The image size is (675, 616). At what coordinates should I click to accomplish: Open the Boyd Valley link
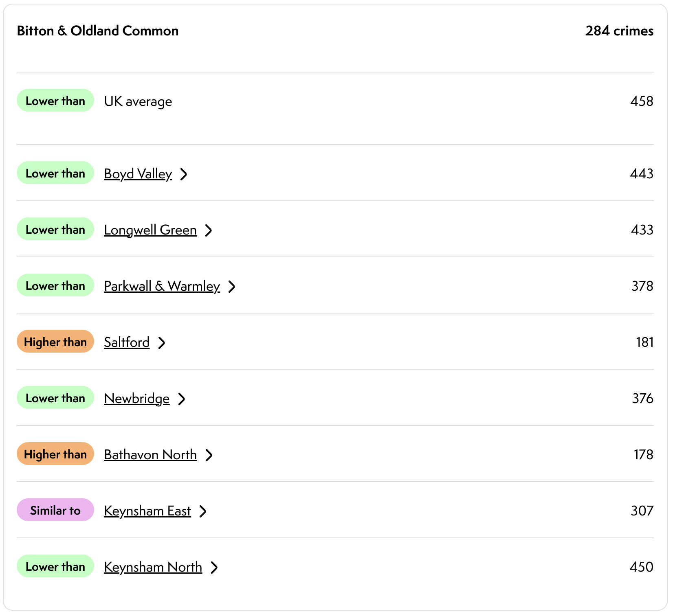pos(138,174)
